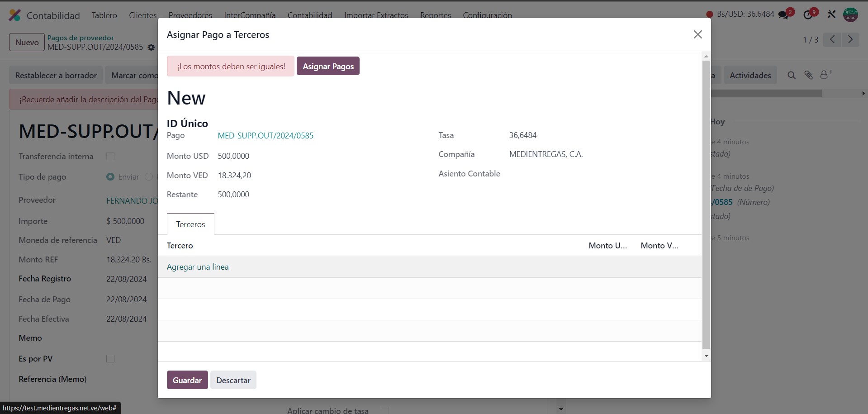Click the Asignar Pagos button

pos(328,67)
